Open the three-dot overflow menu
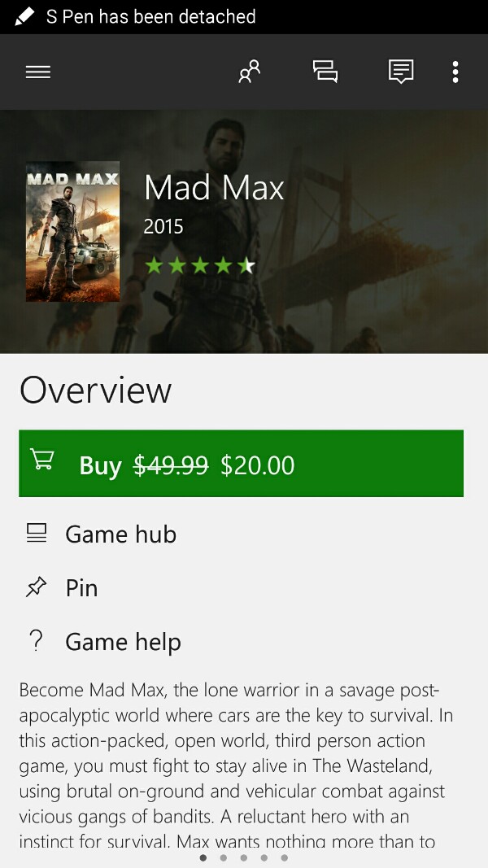The image size is (488, 868). tap(455, 72)
